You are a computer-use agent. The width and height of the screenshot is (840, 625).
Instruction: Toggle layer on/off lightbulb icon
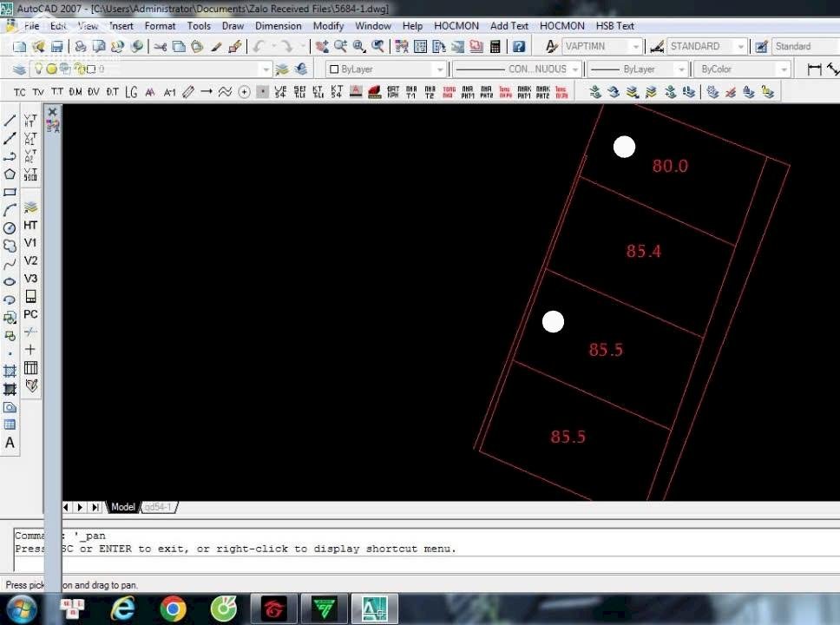[x=38, y=69]
